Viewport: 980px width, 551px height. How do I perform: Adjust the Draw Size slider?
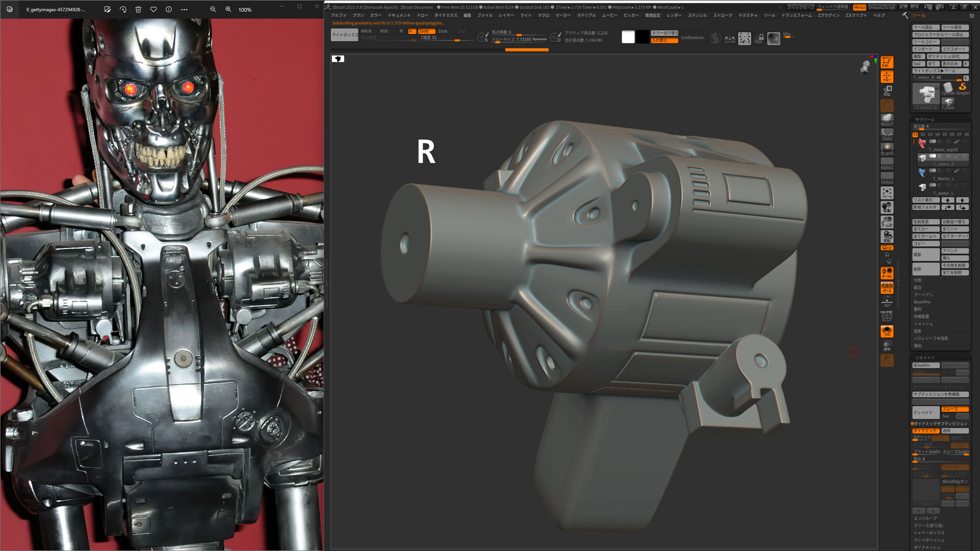coord(519,39)
